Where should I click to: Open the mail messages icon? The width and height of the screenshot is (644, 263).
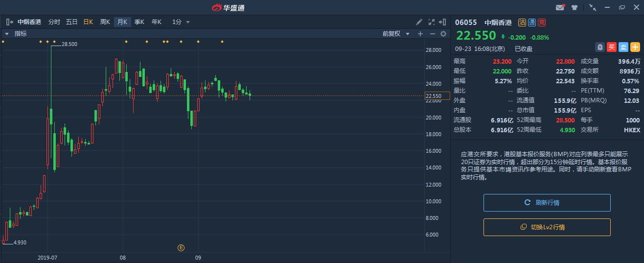(x=560, y=7)
